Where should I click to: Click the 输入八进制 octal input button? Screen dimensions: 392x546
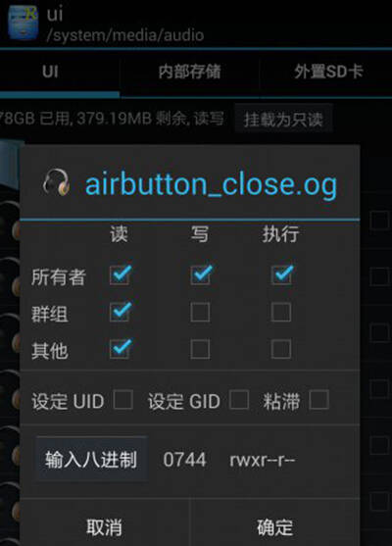(91, 459)
